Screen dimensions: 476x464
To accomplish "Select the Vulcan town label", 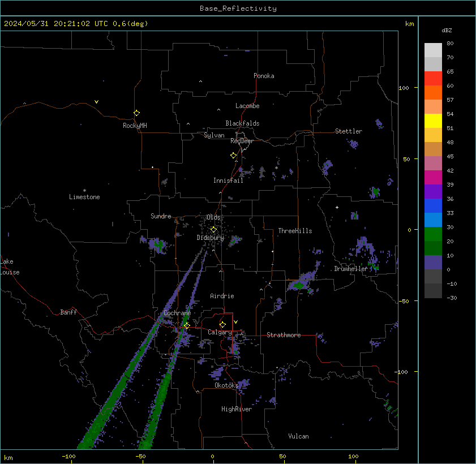I will pyautogui.click(x=298, y=436).
